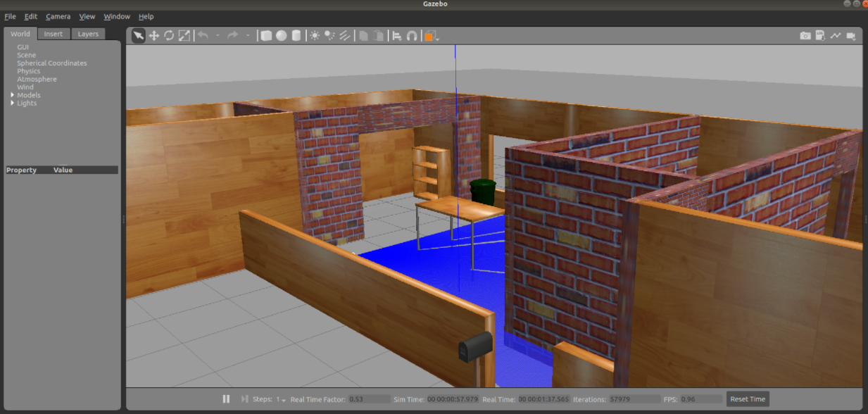
Task: Select Physics in the World tree
Action: tap(29, 71)
